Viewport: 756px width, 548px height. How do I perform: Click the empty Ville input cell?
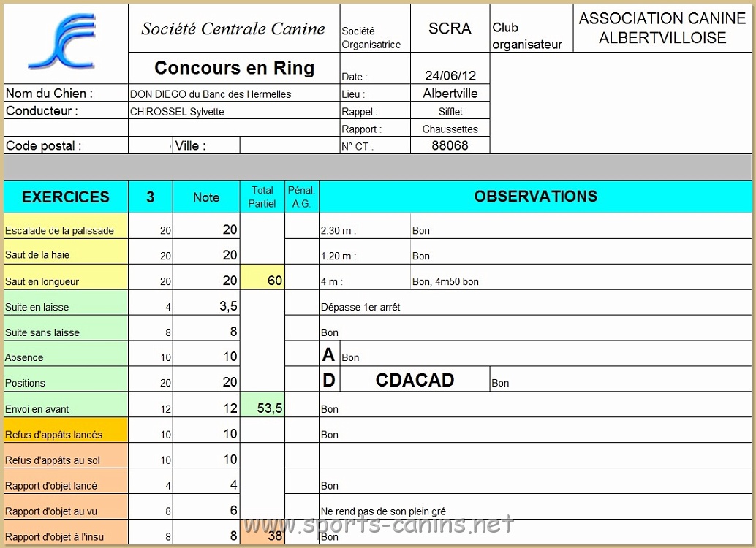pyautogui.click(x=290, y=145)
